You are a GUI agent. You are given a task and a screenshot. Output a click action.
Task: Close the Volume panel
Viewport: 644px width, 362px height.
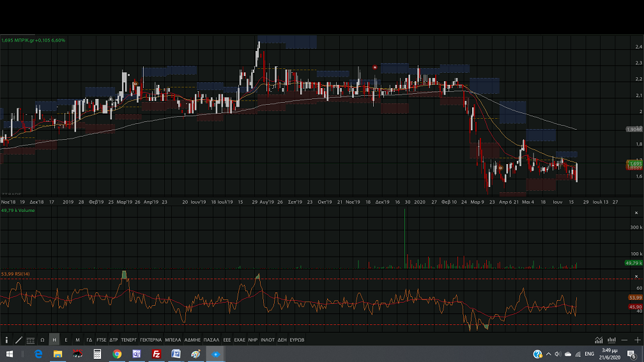coord(637,212)
